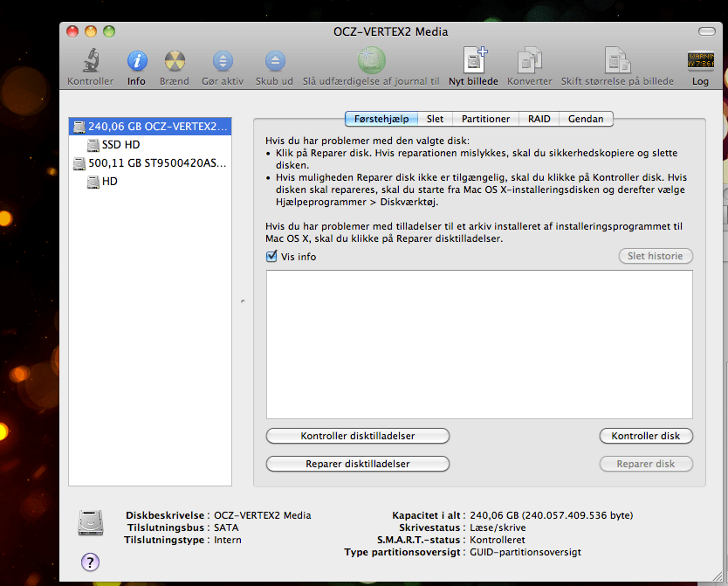Switch to the RAID tab

[x=539, y=119]
